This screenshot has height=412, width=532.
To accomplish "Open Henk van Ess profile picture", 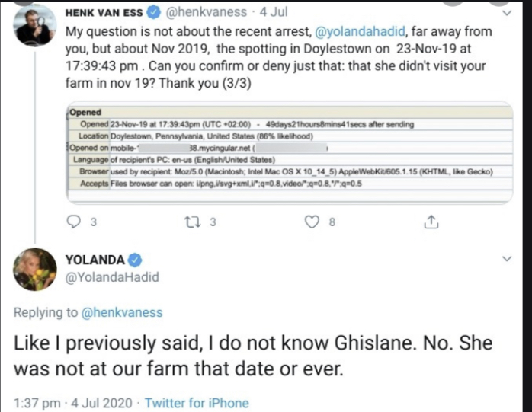I will pos(34,24).
